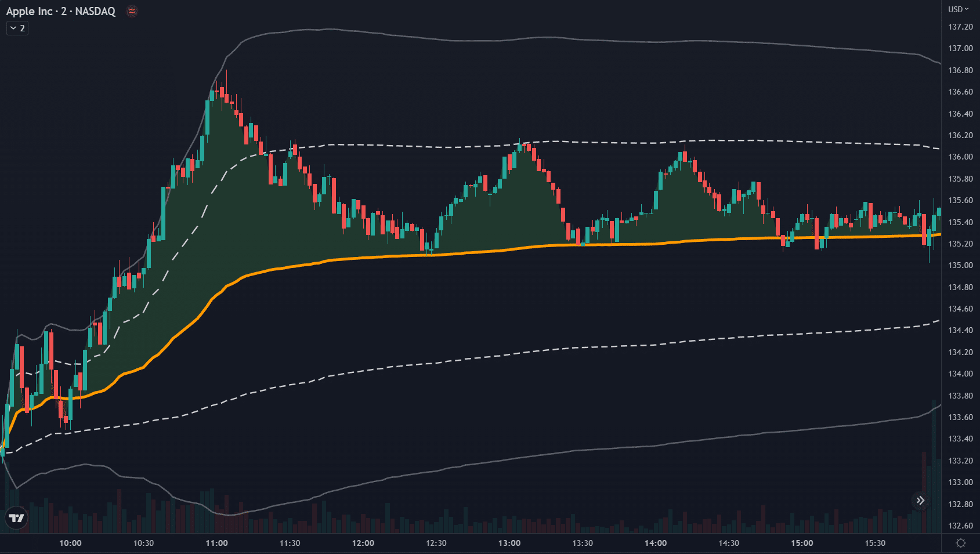Screen dimensions: 980x554
Task: Click the 137.20 price axis label
Action: pyautogui.click(x=960, y=27)
